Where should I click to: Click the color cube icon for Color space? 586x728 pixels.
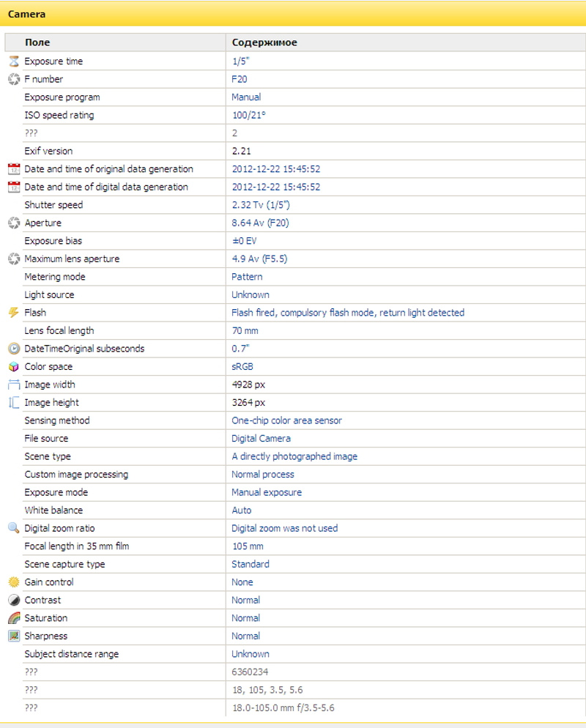[x=13, y=367]
